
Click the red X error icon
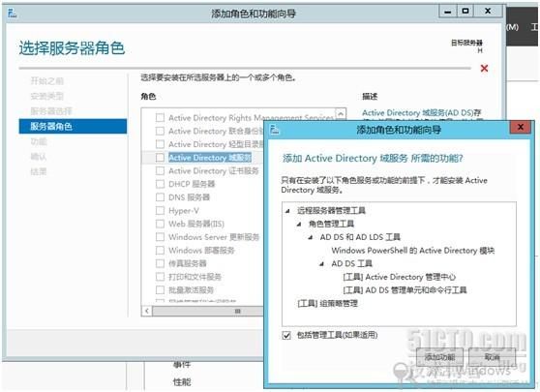point(484,68)
